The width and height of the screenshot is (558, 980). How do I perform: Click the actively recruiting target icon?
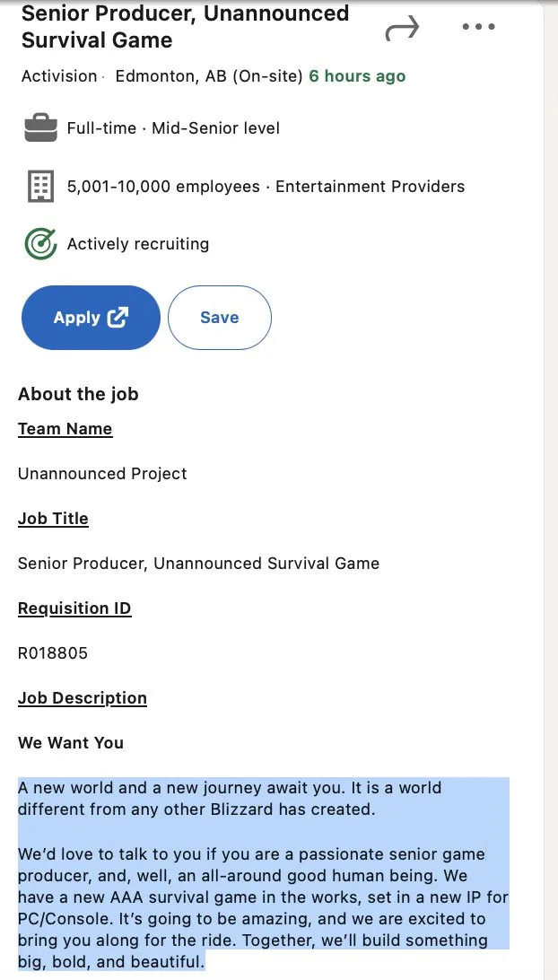click(x=40, y=244)
